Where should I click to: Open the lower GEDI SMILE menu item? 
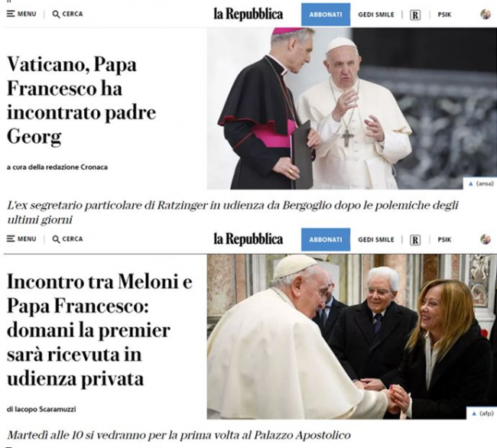tap(376, 239)
